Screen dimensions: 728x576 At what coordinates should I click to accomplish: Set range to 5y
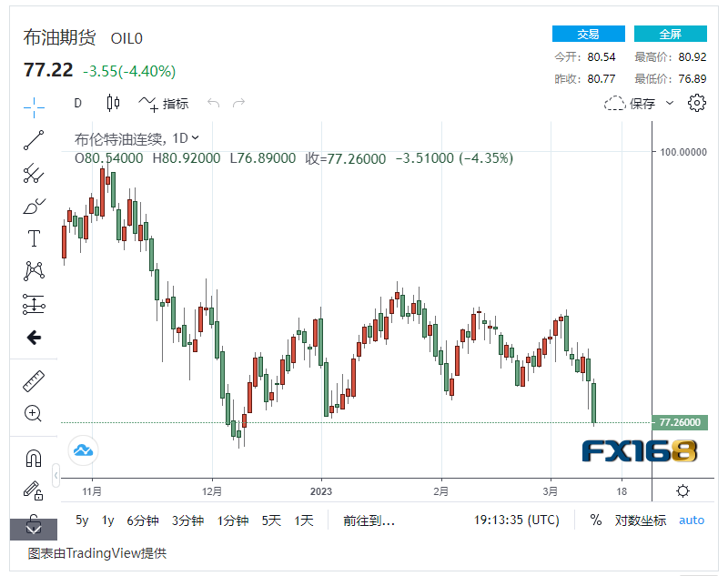(x=82, y=520)
